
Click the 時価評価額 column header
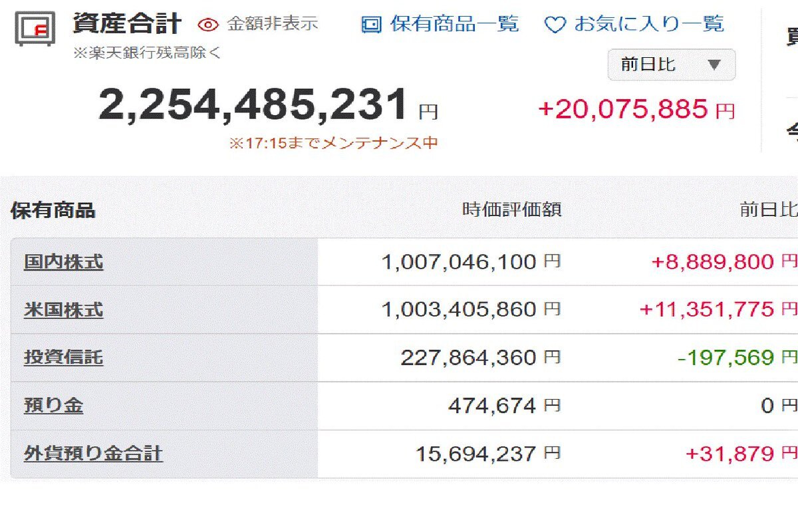coord(512,210)
